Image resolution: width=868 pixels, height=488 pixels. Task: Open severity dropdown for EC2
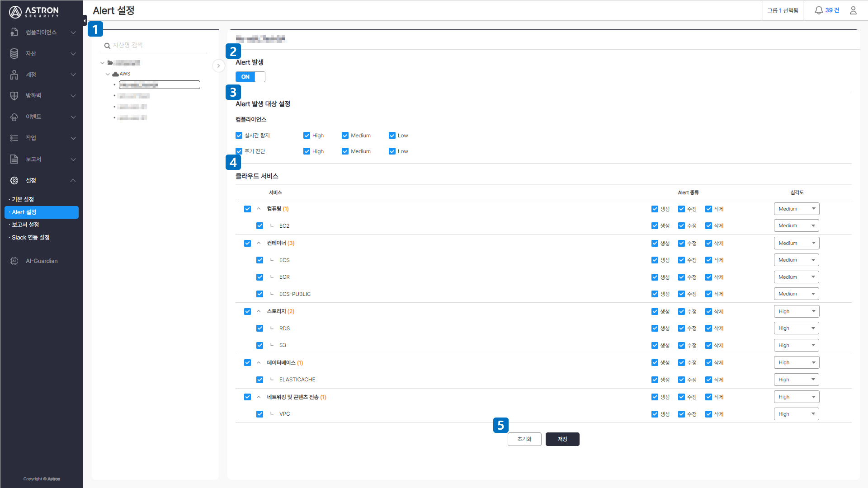pyautogui.click(x=796, y=226)
